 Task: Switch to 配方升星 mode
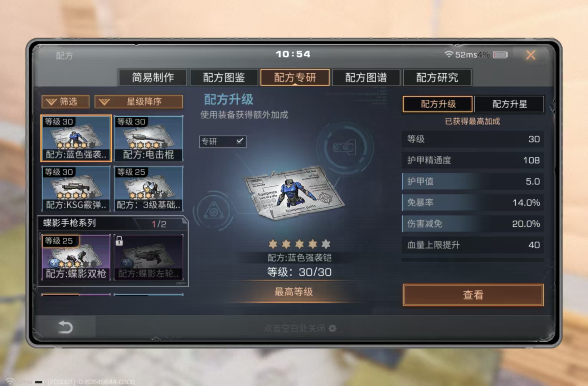(509, 104)
